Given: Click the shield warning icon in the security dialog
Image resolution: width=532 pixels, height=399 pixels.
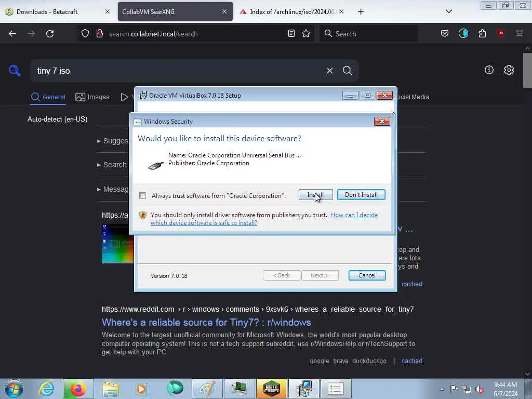Looking at the screenshot, I should click(x=143, y=215).
